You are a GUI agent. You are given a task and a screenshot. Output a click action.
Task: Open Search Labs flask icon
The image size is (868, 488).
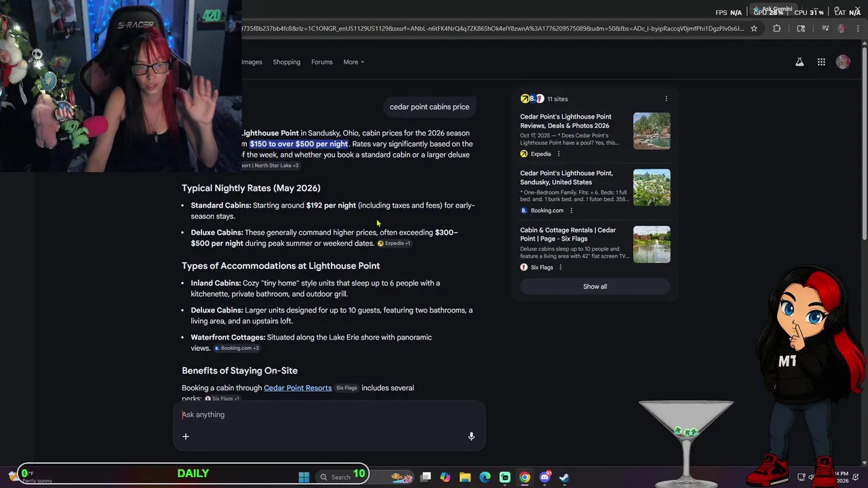[800, 62]
